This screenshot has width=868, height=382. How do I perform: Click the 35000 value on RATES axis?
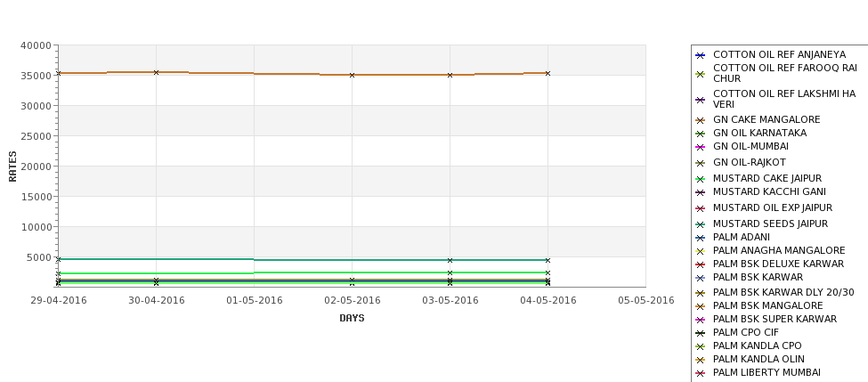(36, 76)
